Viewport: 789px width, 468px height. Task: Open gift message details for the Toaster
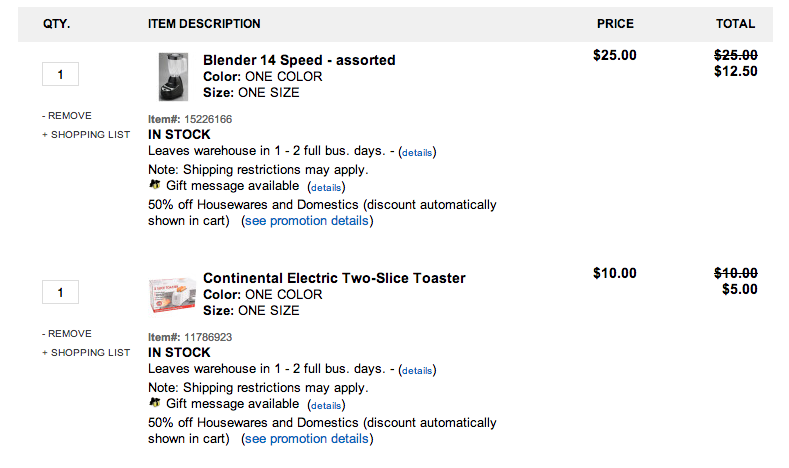click(x=326, y=406)
